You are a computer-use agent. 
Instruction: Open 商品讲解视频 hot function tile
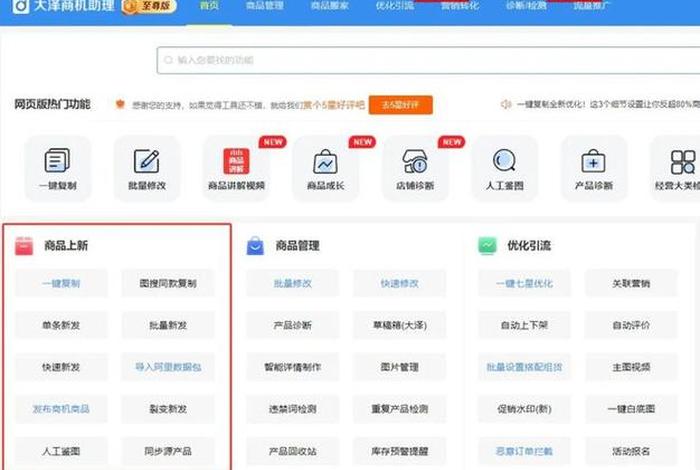click(x=236, y=168)
